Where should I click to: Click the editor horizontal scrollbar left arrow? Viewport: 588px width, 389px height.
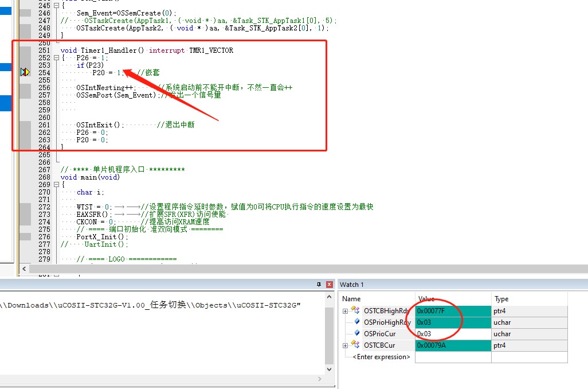pyautogui.click(x=25, y=269)
